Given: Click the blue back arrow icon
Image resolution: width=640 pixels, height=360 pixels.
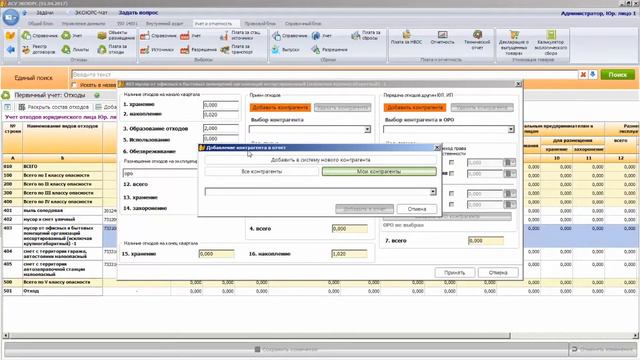Looking at the screenshot, I should pos(11,50).
